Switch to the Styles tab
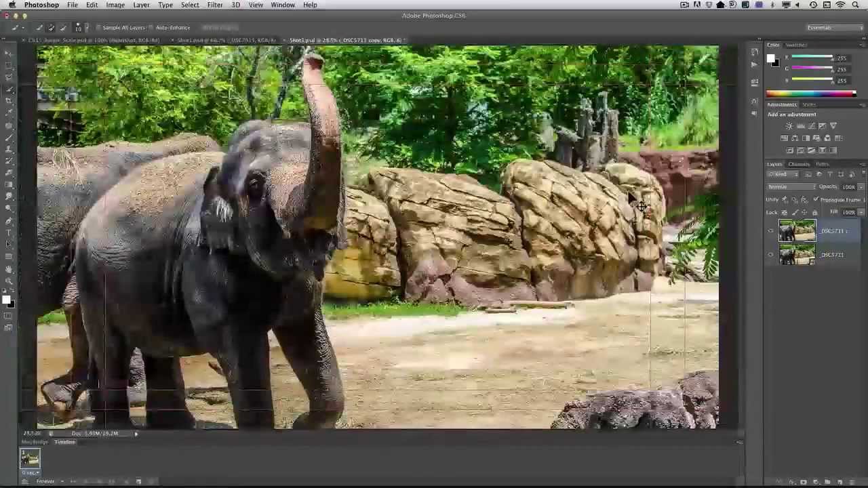The image size is (868, 488). [x=809, y=104]
